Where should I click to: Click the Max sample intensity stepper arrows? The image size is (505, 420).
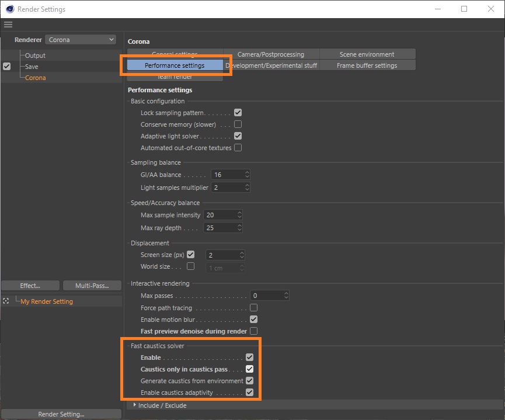pos(239,215)
